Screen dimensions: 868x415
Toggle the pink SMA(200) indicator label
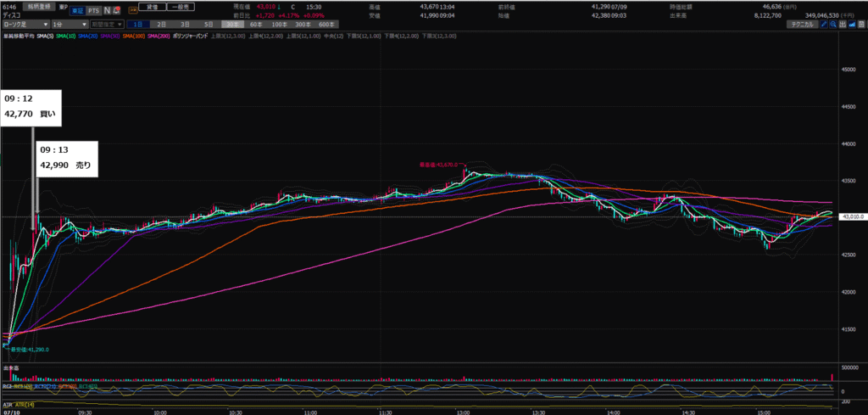tap(159, 36)
